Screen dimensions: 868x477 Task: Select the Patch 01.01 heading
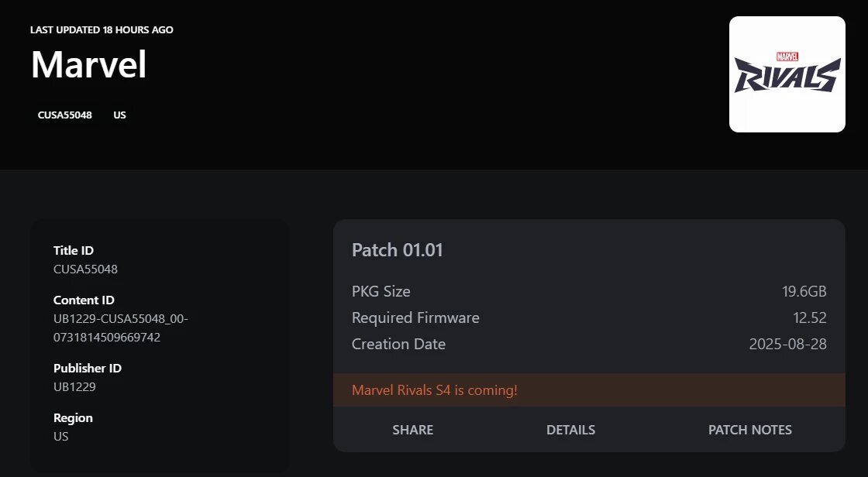pos(398,250)
